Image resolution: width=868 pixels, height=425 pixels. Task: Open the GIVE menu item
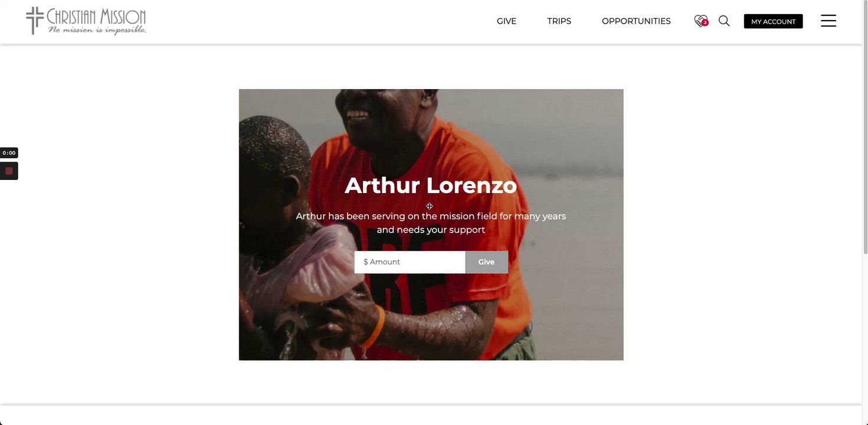click(506, 21)
